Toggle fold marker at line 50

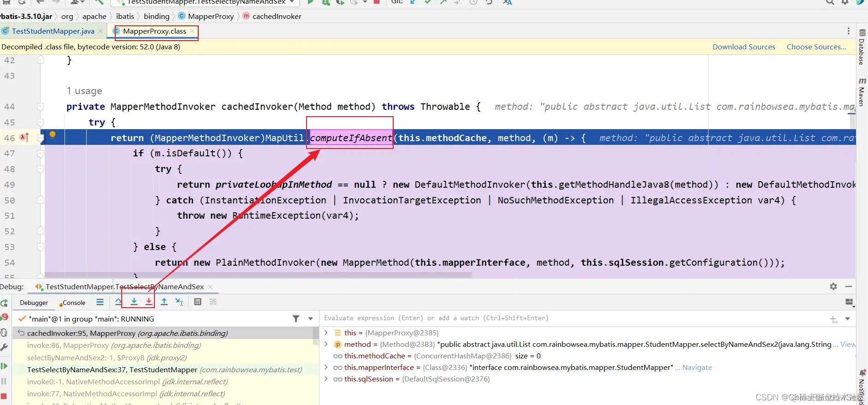pyautogui.click(x=41, y=200)
